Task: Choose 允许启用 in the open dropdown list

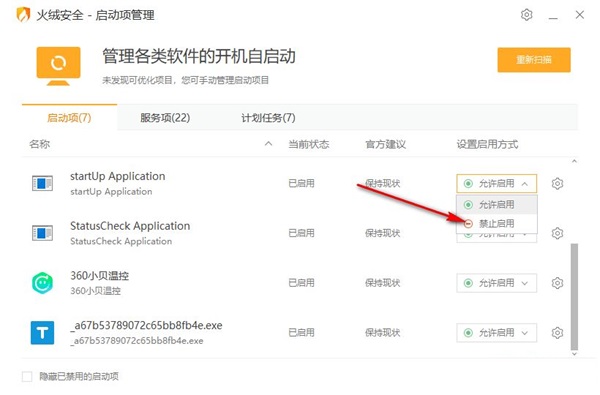Action: [x=497, y=205]
